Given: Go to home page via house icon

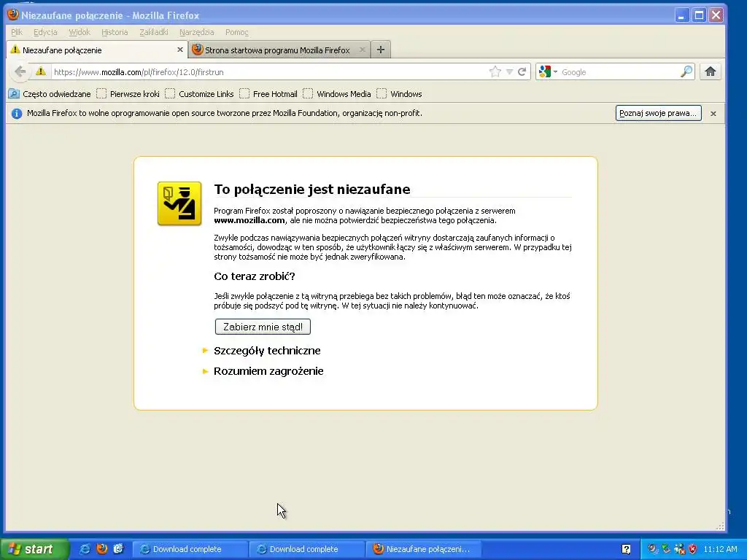Looking at the screenshot, I should click(711, 71).
